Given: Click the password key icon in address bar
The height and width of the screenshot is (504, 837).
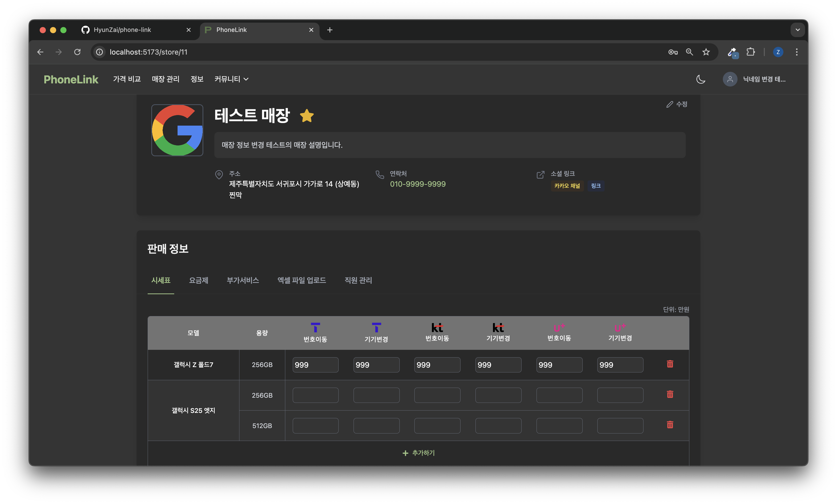Looking at the screenshot, I should pos(673,52).
